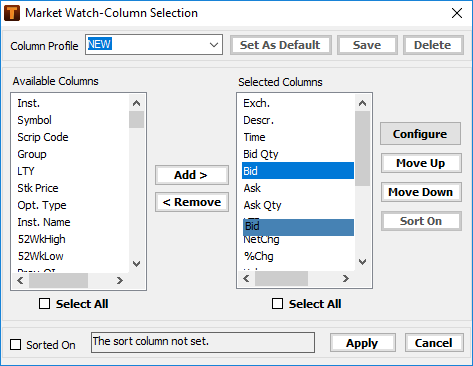Click Set As Default button
Screen dimensions: 473x366
click(x=280, y=45)
